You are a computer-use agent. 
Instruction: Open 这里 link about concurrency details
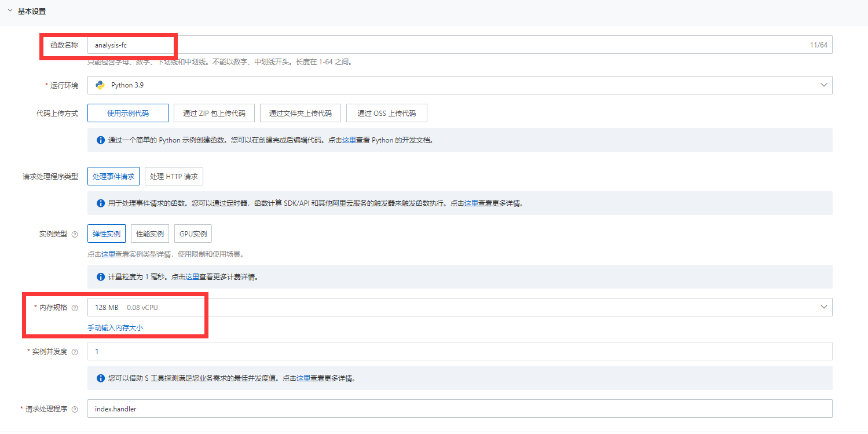[303, 378]
